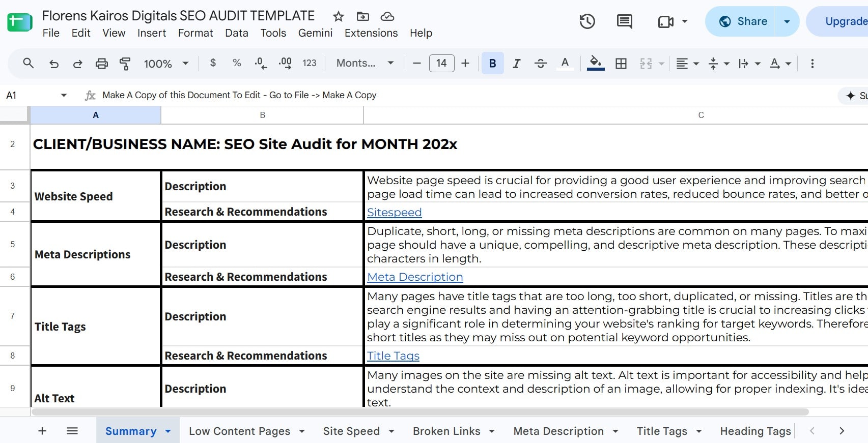
Task: View cloud document status icon
Action: 387,17
